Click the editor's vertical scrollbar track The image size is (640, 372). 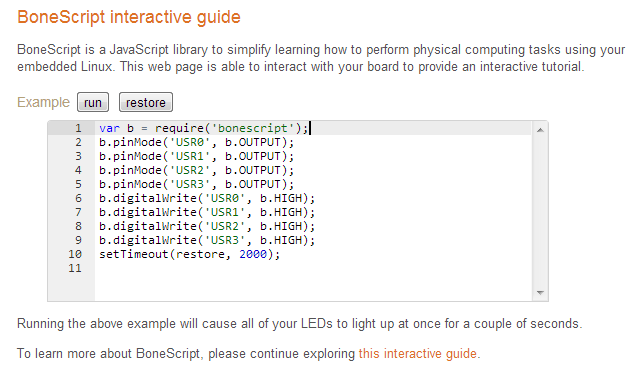coord(540,211)
